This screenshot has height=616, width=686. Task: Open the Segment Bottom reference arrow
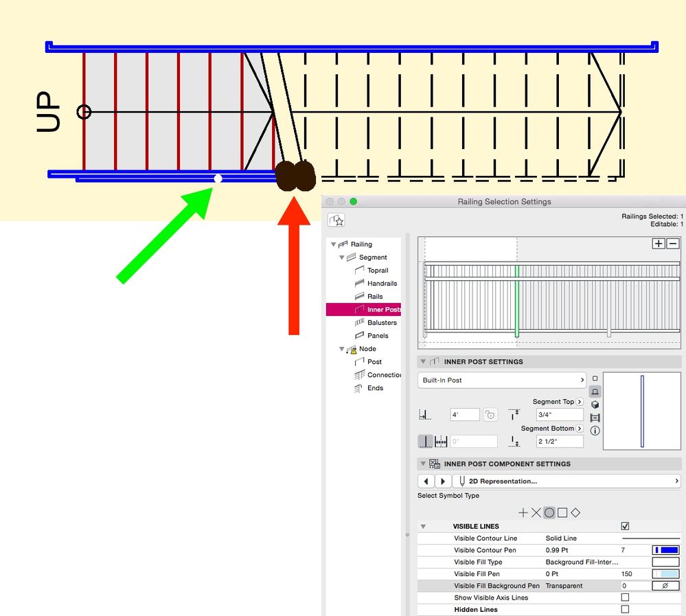pos(580,429)
